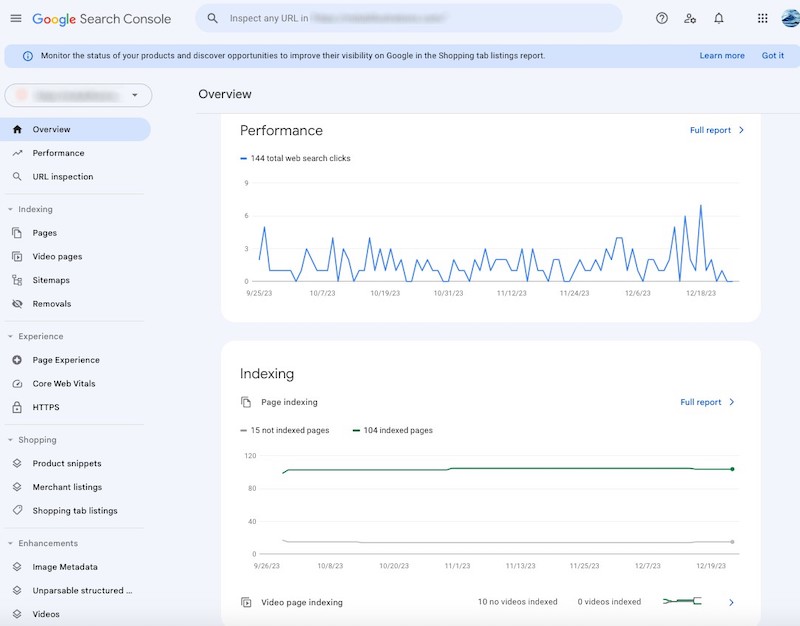This screenshot has width=800, height=626.
Task: Collapse the Indexing section
Action: pyautogui.click(x=10, y=209)
